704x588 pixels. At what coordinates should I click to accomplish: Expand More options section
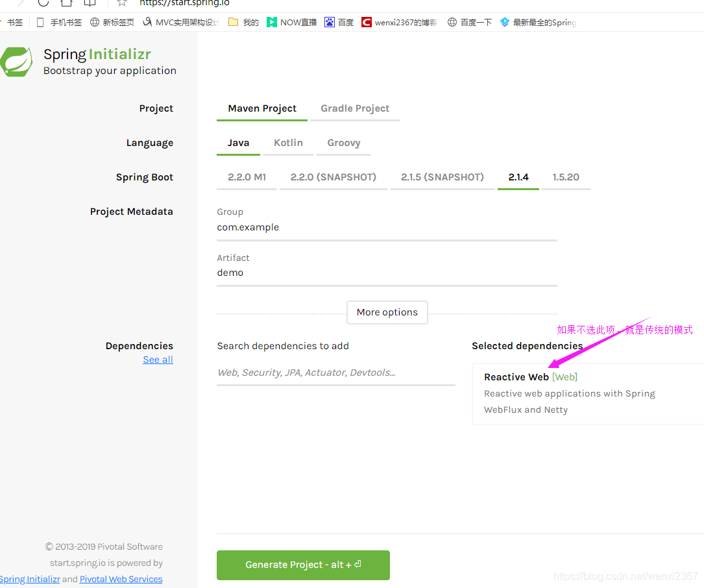tap(387, 312)
